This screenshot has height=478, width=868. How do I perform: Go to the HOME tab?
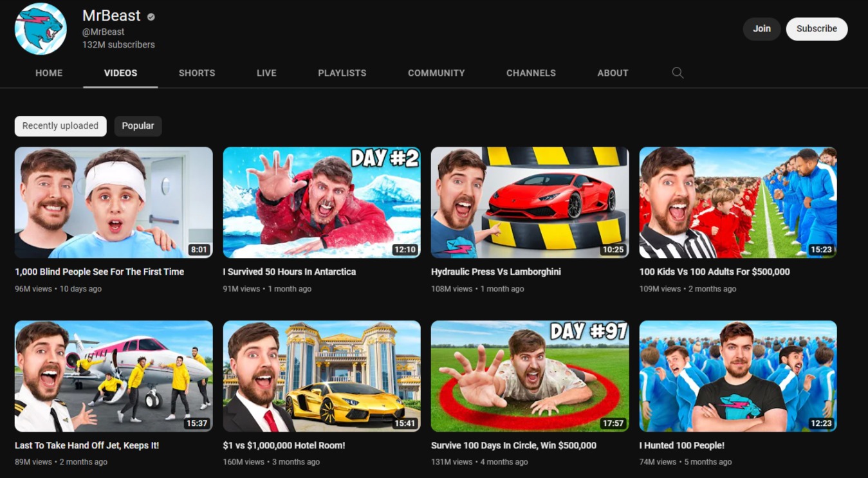coord(49,73)
